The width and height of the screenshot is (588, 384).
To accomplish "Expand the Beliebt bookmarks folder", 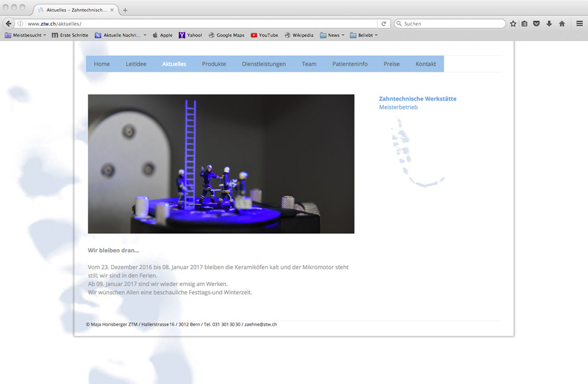I will pos(364,36).
